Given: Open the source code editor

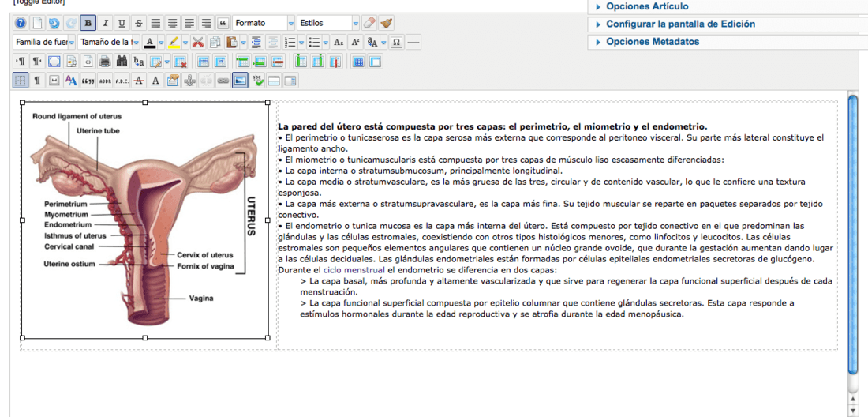Looking at the screenshot, I should click(x=88, y=61).
